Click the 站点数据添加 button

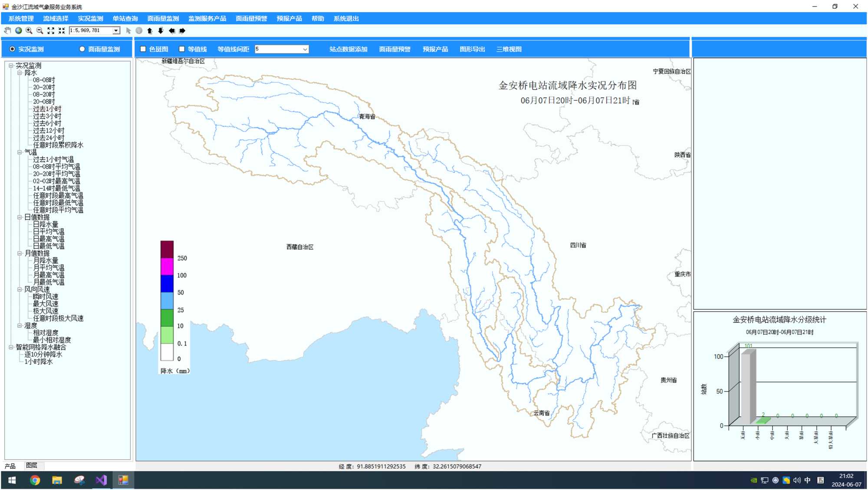pos(348,49)
